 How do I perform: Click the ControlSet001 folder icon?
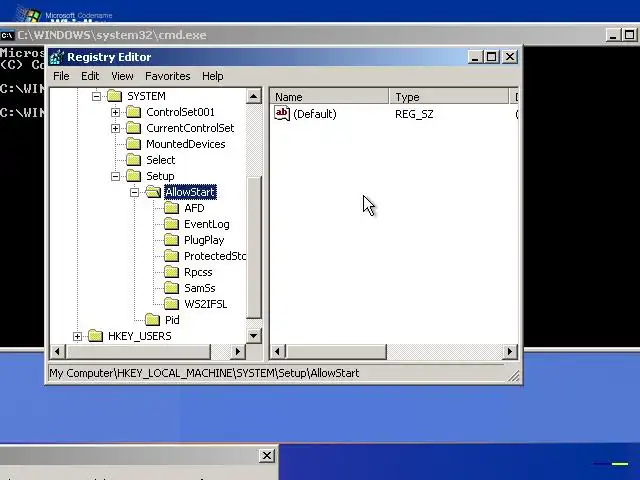(134, 112)
